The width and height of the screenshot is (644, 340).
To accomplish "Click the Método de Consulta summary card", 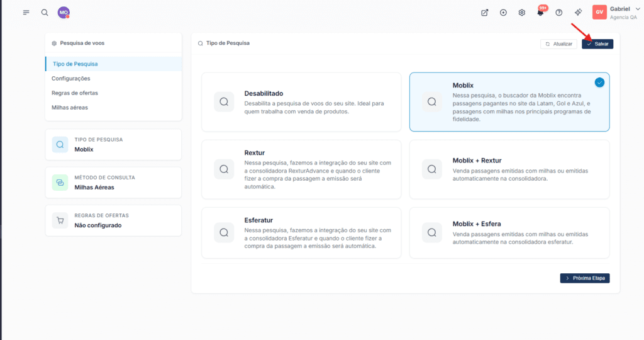I will [x=113, y=183].
